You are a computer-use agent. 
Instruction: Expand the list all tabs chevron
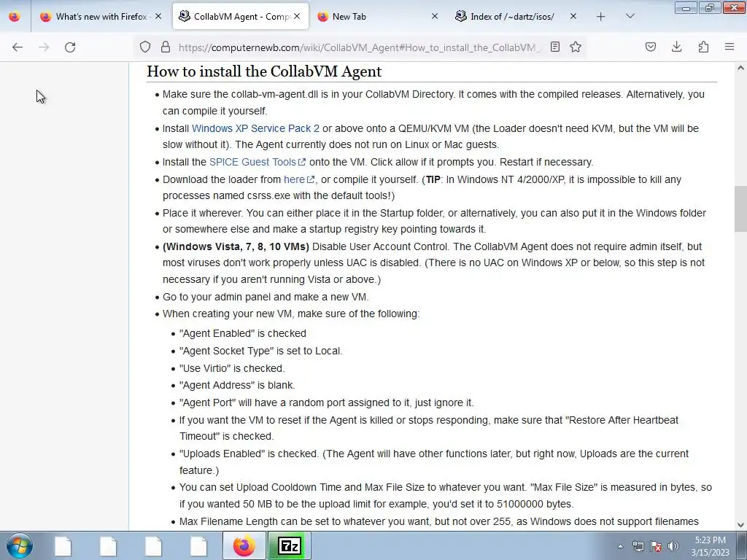630,16
